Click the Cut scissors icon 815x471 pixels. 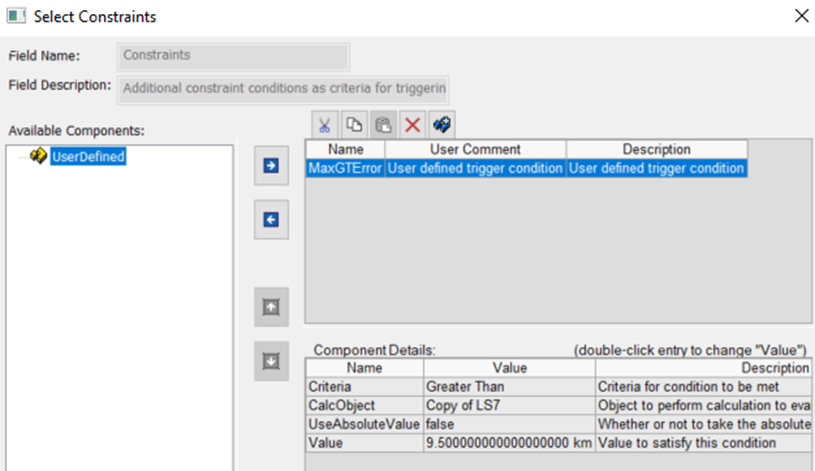point(325,125)
